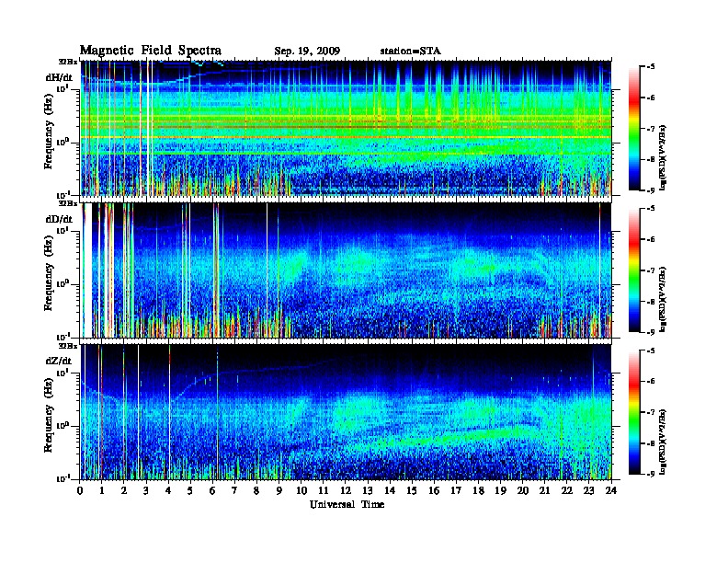Image resolution: width=728 pixels, height=563 pixels.
Task: Click hour tick label "21" on time axis
Action: pos(544,491)
